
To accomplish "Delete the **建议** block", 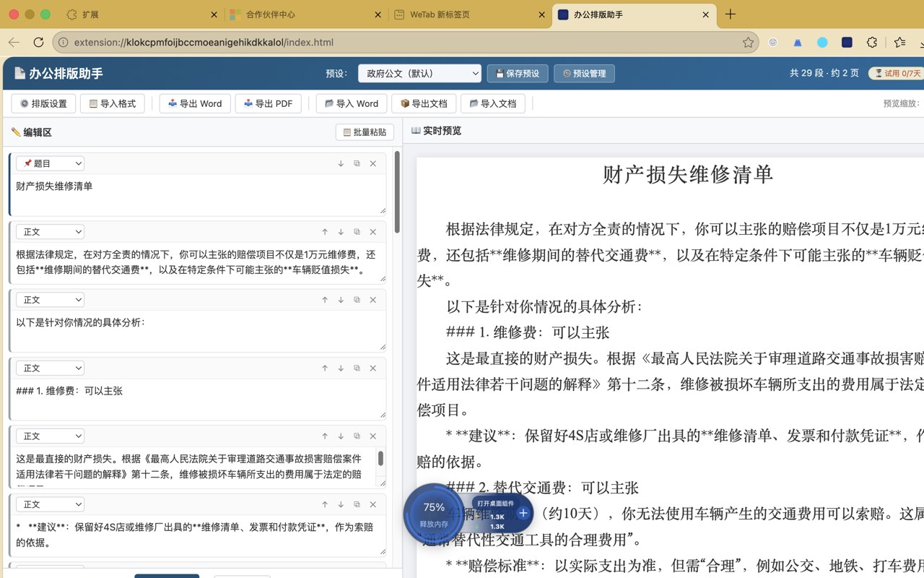I will [x=373, y=504].
